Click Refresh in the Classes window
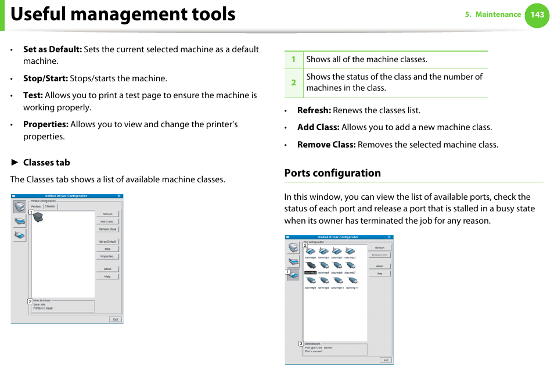Image resolution: width=554 pixels, height=392 pixels. point(107,214)
